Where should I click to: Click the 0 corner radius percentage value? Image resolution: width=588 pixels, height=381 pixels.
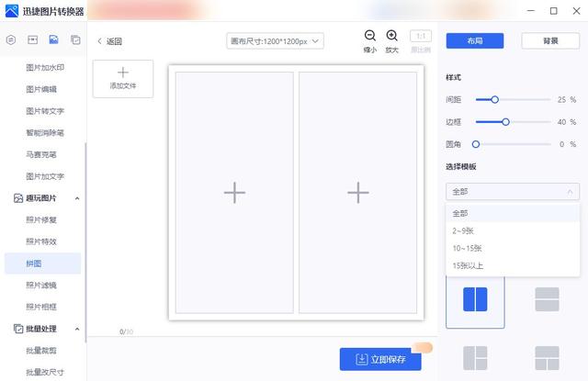point(561,144)
